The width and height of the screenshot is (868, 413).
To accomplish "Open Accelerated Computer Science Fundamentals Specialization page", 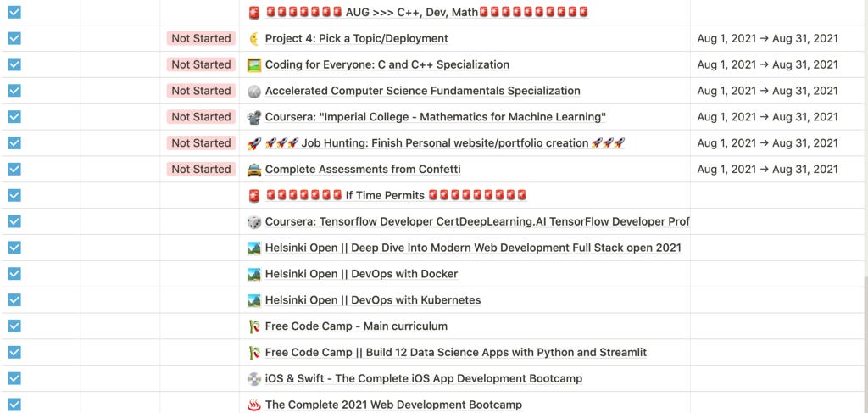I will (x=422, y=91).
